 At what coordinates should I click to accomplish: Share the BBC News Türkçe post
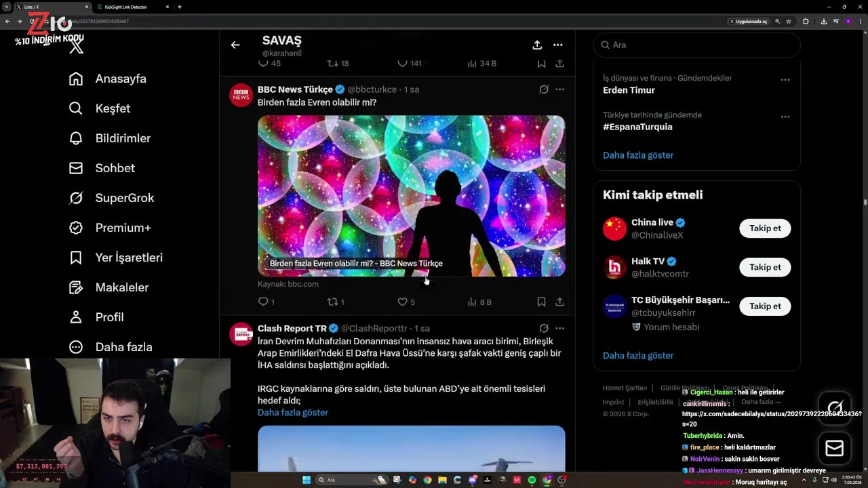(x=559, y=302)
